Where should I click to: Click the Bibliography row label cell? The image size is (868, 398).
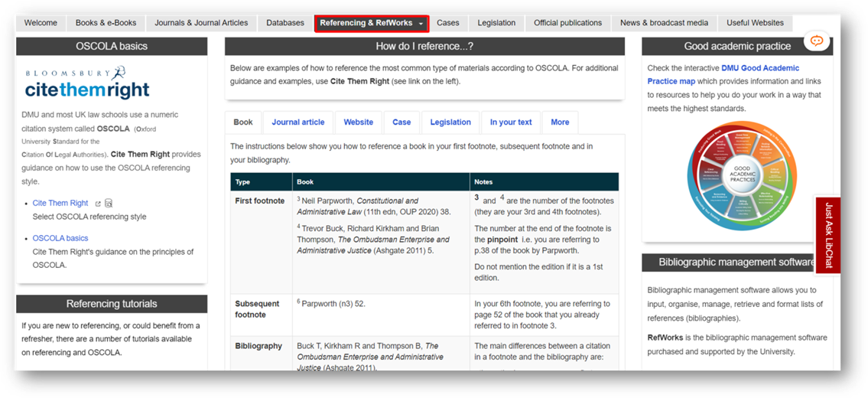coord(262,353)
